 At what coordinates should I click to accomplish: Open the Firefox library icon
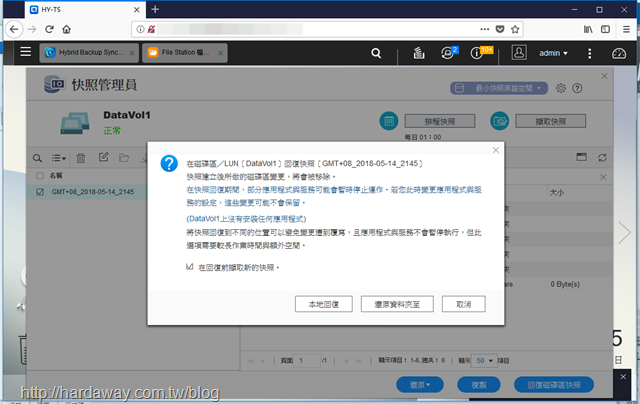point(588,29)
